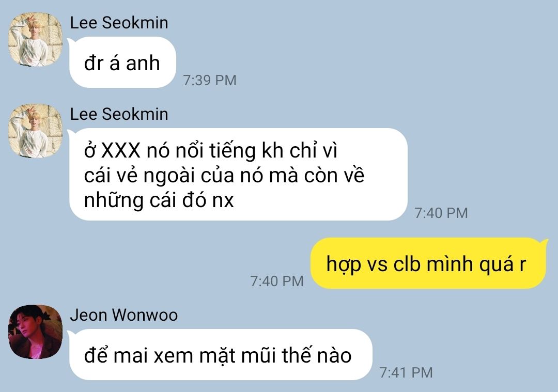
Task: Click the words "nổi tiếng" in Seokmin's message
Action: pyautogui.click(x=215, y=151)
